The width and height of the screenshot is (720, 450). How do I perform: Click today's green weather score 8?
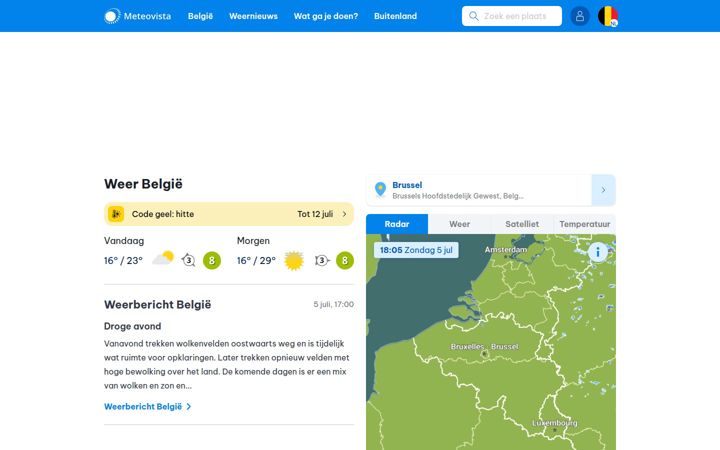click(212, 260)
